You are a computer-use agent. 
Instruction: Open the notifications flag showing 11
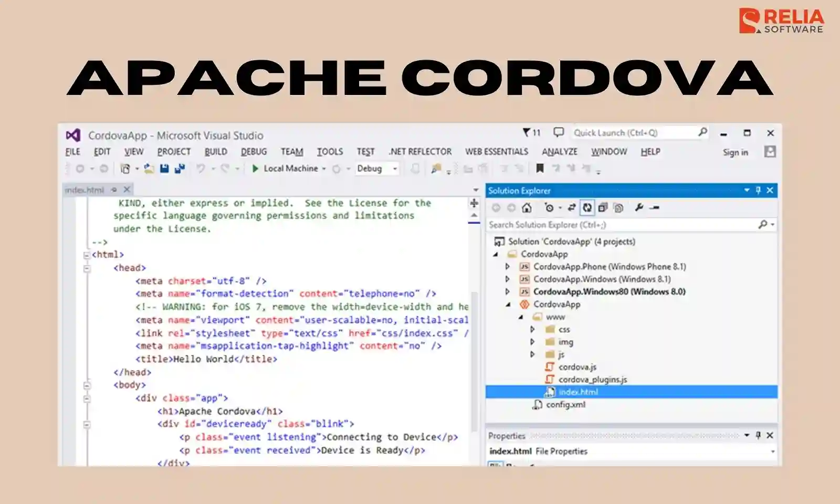click(531, 132)
